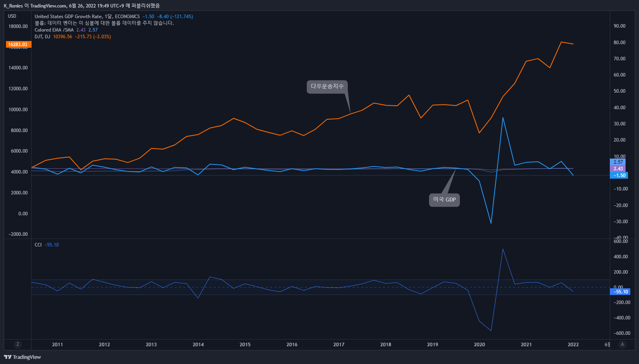The width and height of the screenshot is (639, 364).
Task: Click the DJT value 10396.56 in the legend
Action: coord(63,37)
